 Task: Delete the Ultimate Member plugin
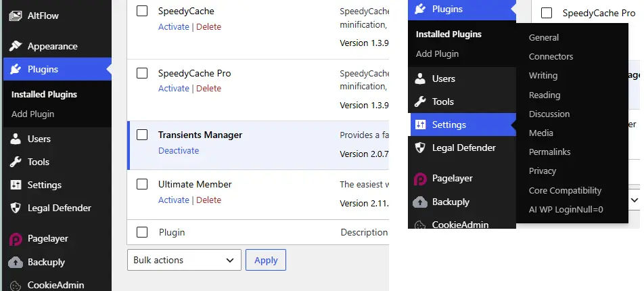(208, 200)
